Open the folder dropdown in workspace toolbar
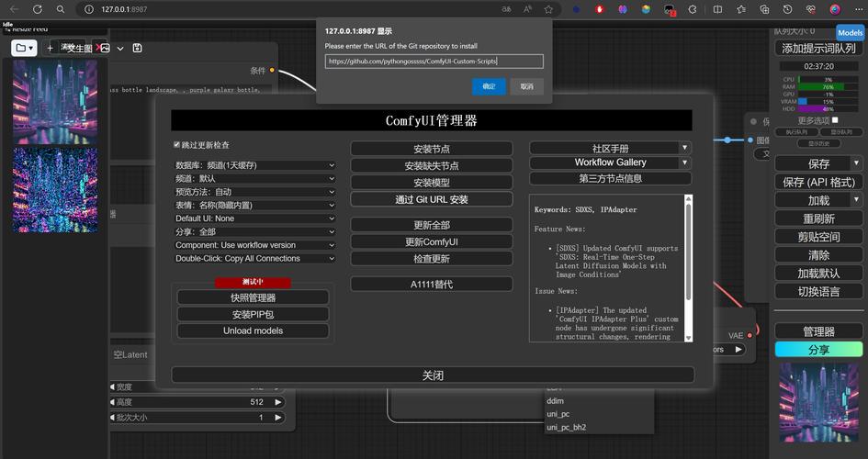The width and height of the screenshot is (868, 459). coord(24,48)
